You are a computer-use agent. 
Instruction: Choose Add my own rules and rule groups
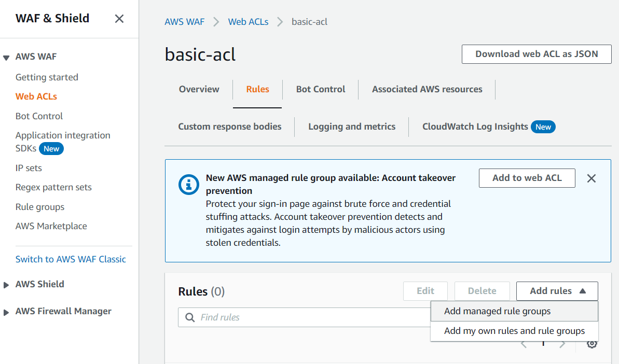[x=514, y=331]
